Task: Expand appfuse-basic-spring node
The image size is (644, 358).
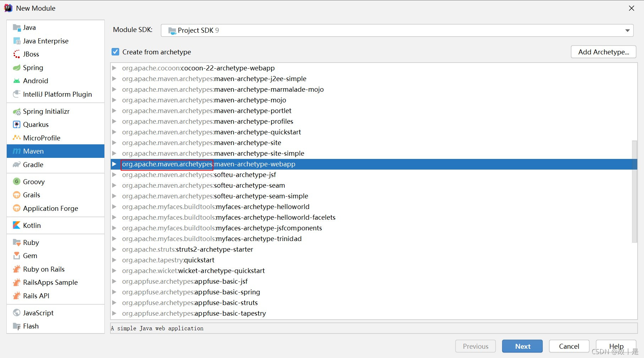Action: point(114,292)
